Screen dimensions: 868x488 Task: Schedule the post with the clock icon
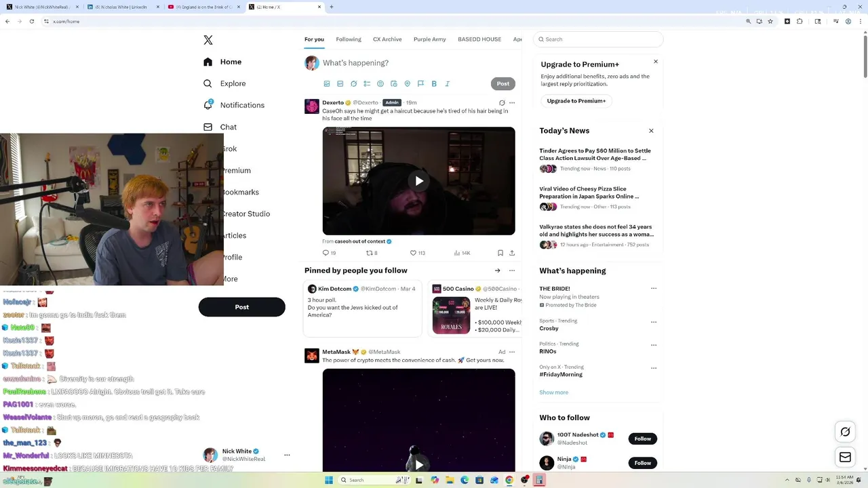[x=394, y=84]
